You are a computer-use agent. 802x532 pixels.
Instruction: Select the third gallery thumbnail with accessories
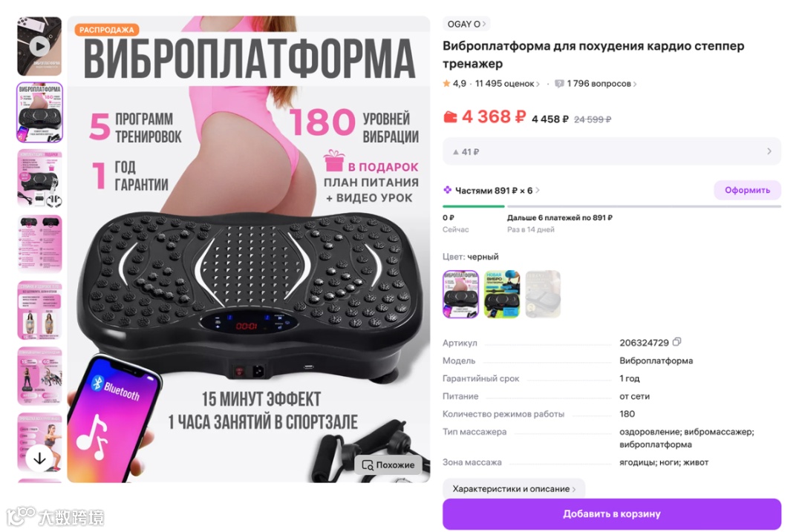tap(39, 178)
